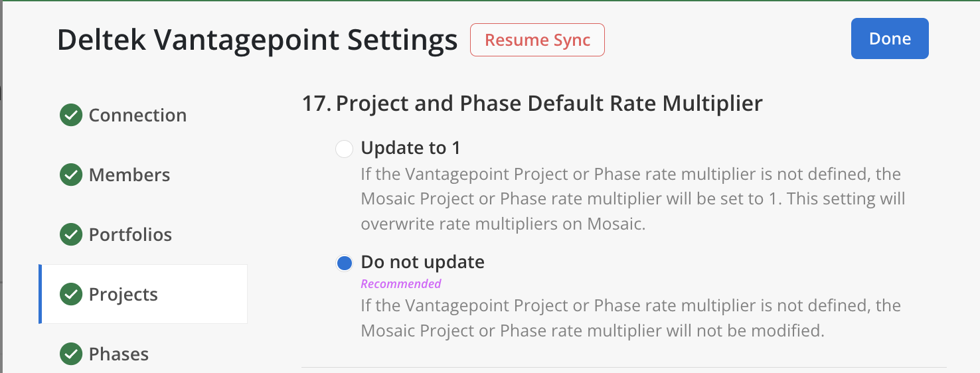Click the green checkmark icon beside Connection
Viewport: 980px width, 373px height.
[x=71, y=115]
